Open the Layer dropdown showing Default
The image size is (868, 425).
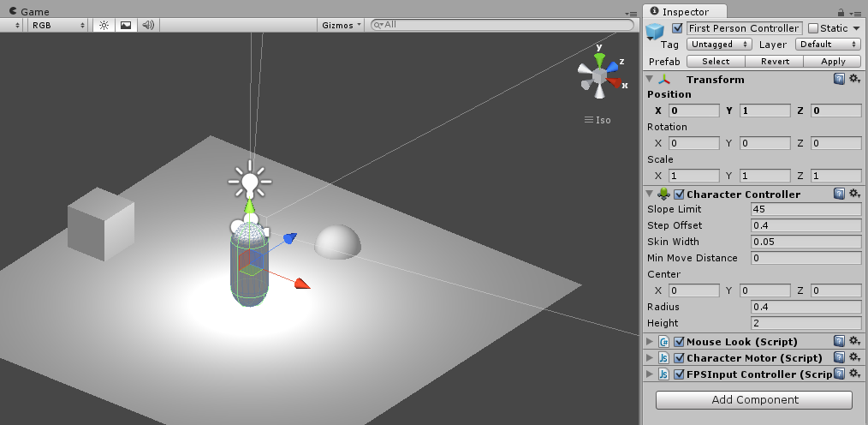[827, 45]
